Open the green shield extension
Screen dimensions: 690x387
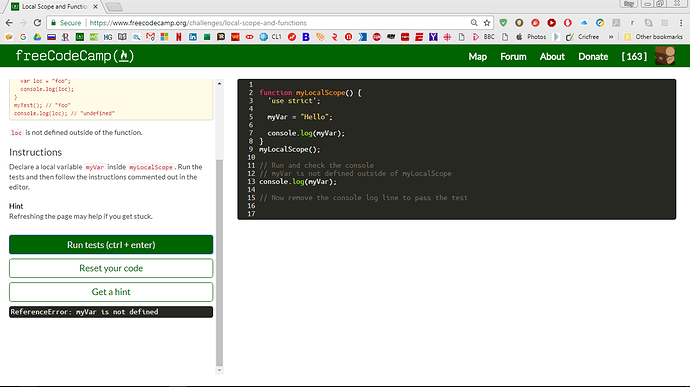pyautogui.click(x=503, y=22)
